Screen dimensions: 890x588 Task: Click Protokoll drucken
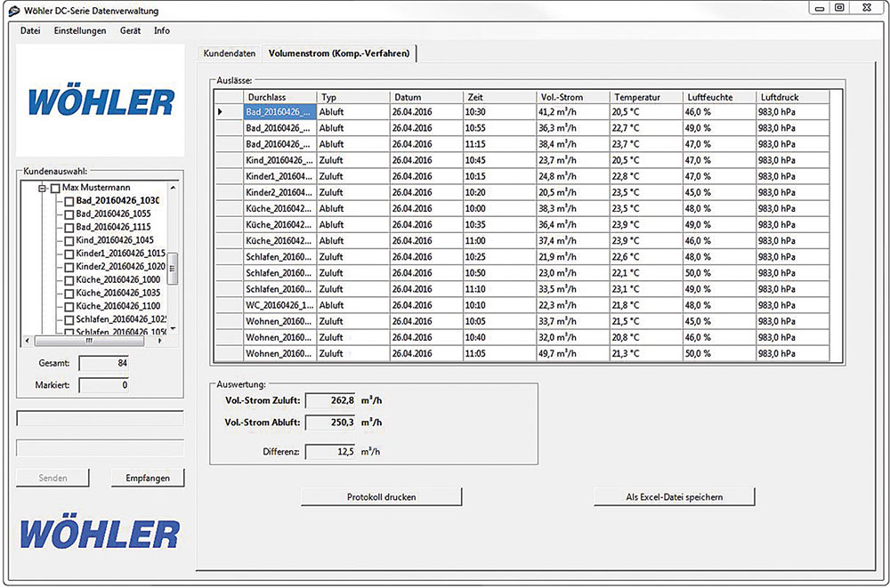pyautogui.click(x=382, y=496)
